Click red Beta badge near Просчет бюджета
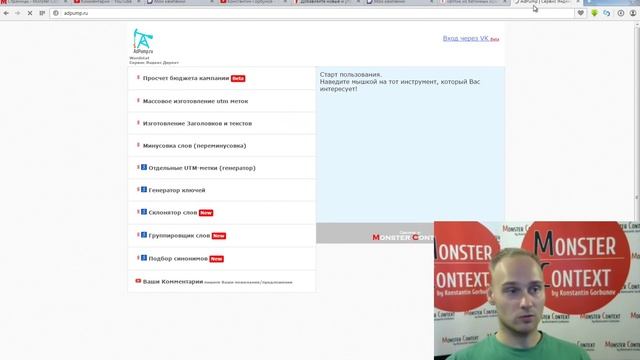 point(238,78)
